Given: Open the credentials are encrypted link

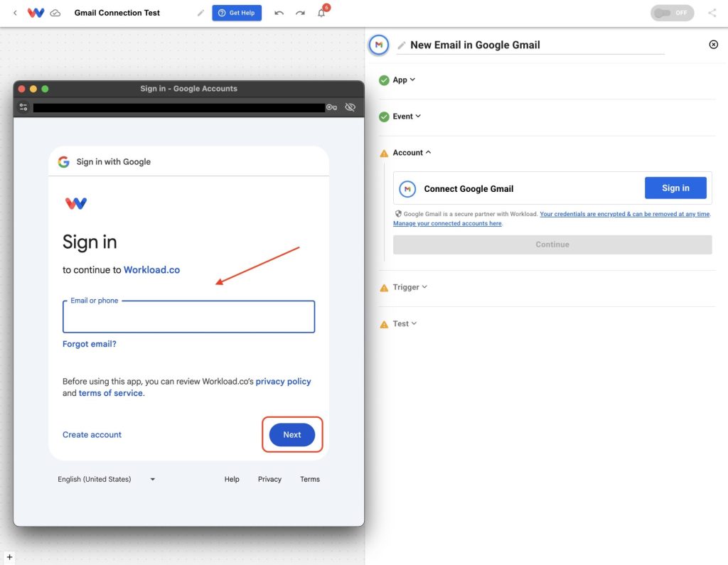Looking at the screenshot, I should [x=625, y=214].
